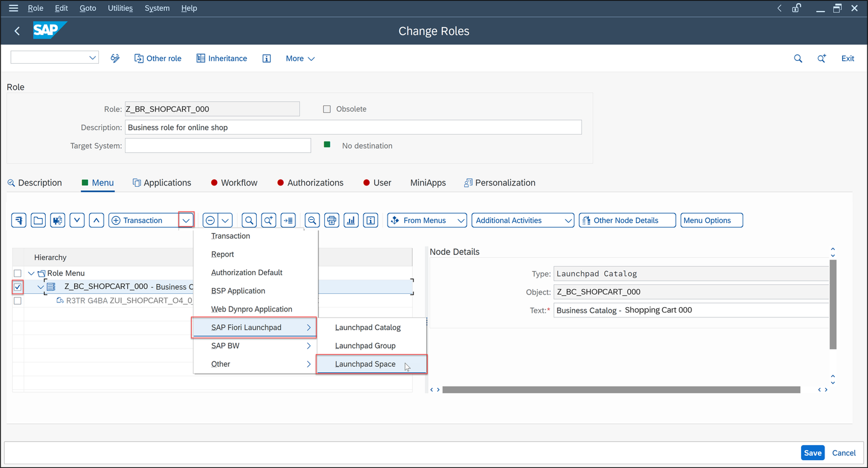This screenshot has width=868, height=468.
Task: Click the Node Details Text field
Action: [x=691, y=310]
